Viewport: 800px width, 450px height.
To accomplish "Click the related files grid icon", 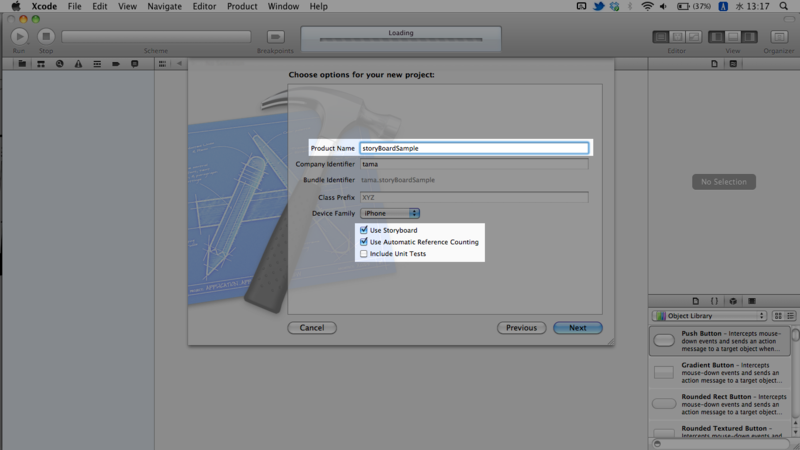I will [162, 64].
